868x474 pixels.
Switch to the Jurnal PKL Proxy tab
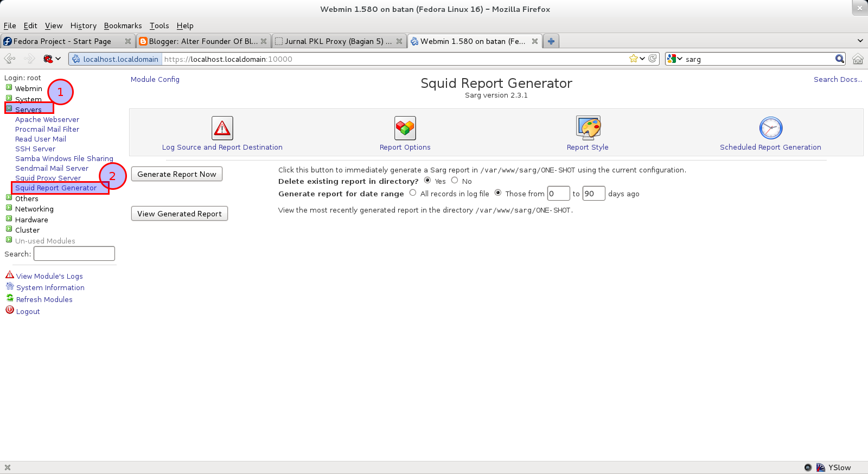click(339, 41)
